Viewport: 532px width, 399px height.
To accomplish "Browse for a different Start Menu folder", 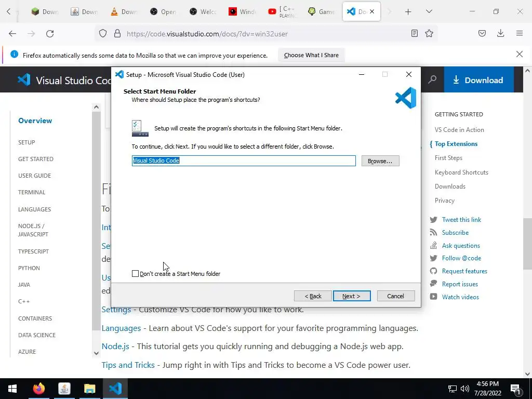I will (x=380, y=161).
